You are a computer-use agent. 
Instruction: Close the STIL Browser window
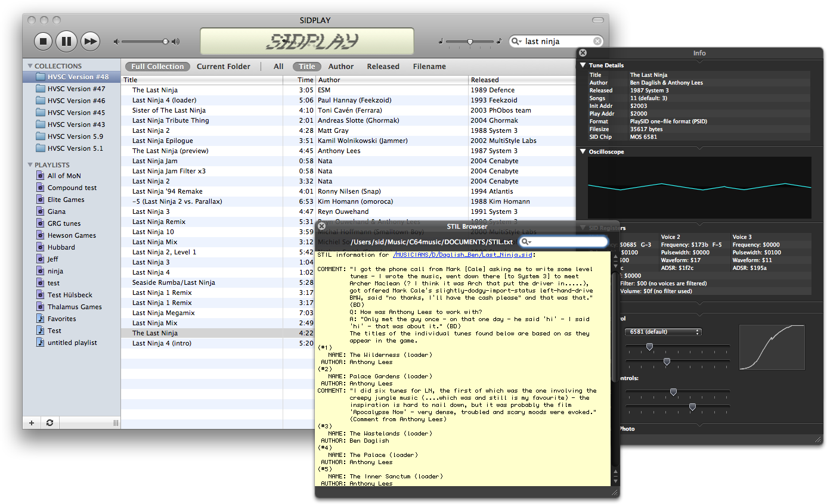click(321, 226)
